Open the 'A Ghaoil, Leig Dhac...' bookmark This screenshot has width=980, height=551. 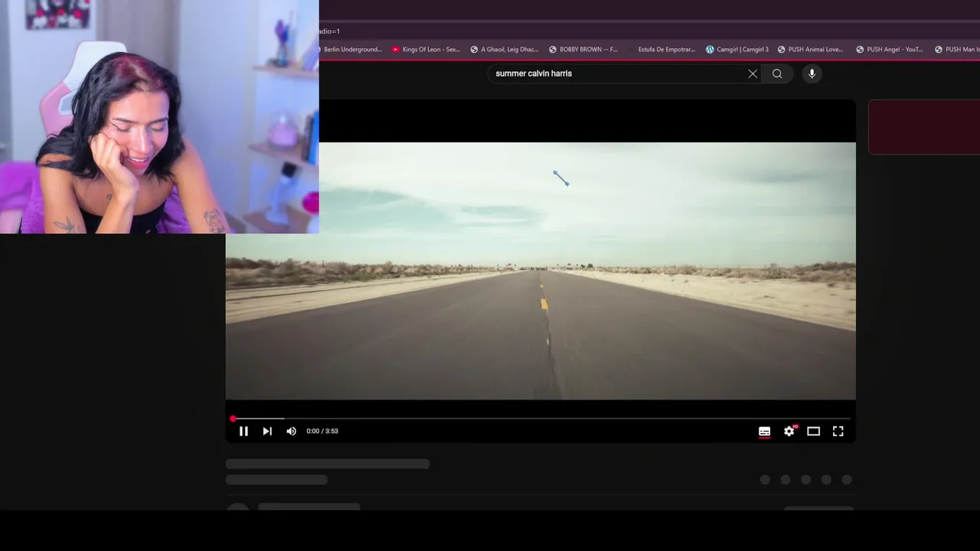click(x=505, y=50)
